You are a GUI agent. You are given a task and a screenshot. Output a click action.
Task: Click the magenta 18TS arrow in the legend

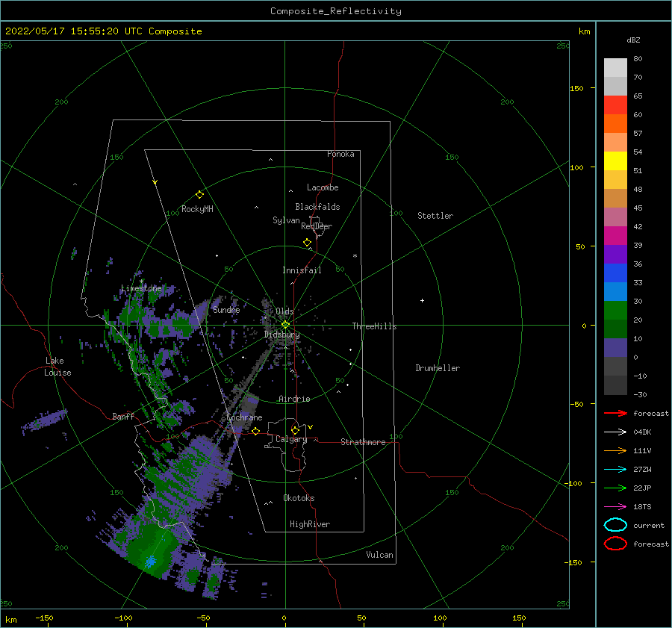[x=615, y=507]
